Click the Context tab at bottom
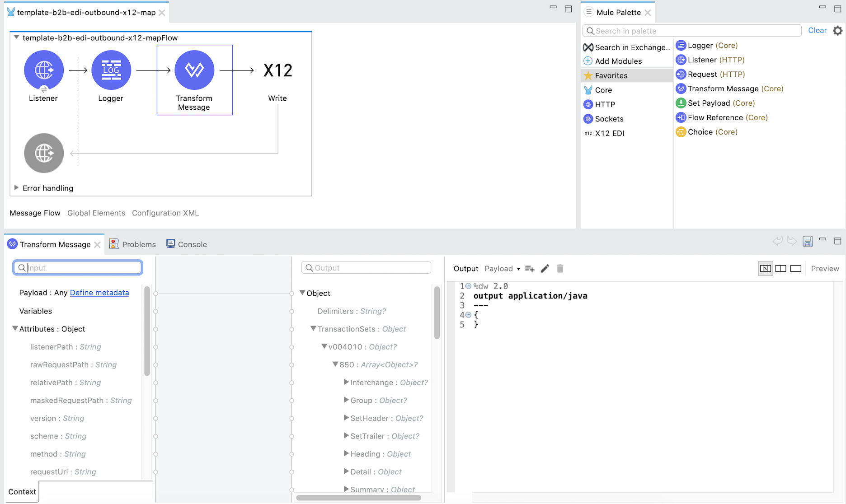846x504 pixels. 22,492
